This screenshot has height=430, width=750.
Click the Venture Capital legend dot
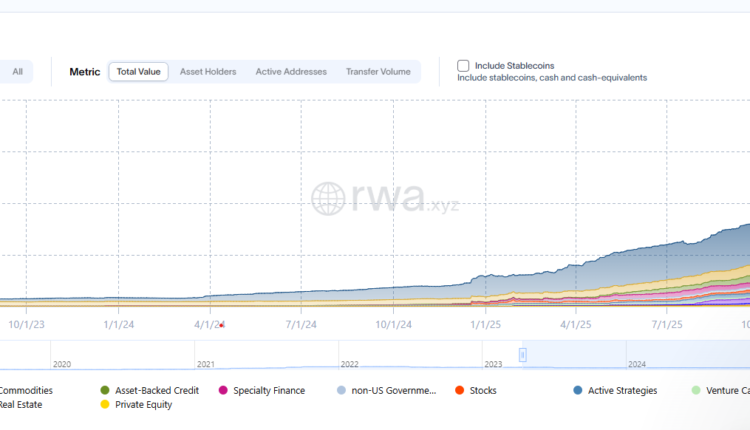pyautogui.click(x=697, y=390)
